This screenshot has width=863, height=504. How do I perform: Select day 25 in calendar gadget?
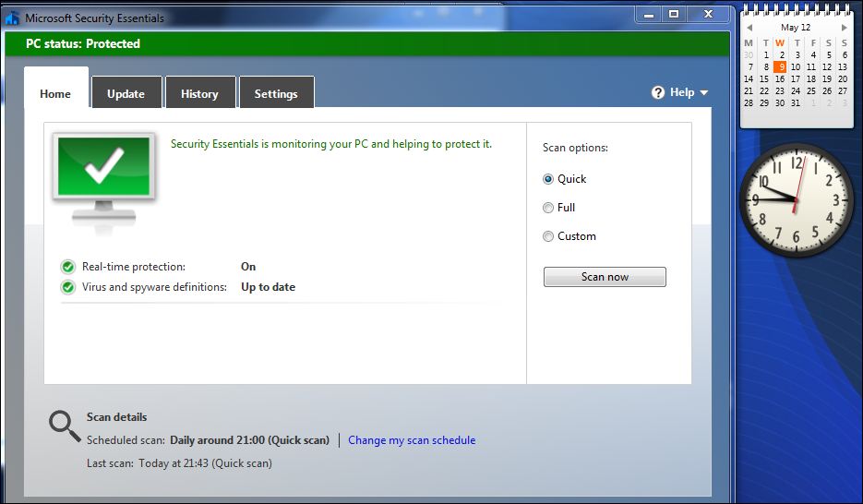(811, 90)
